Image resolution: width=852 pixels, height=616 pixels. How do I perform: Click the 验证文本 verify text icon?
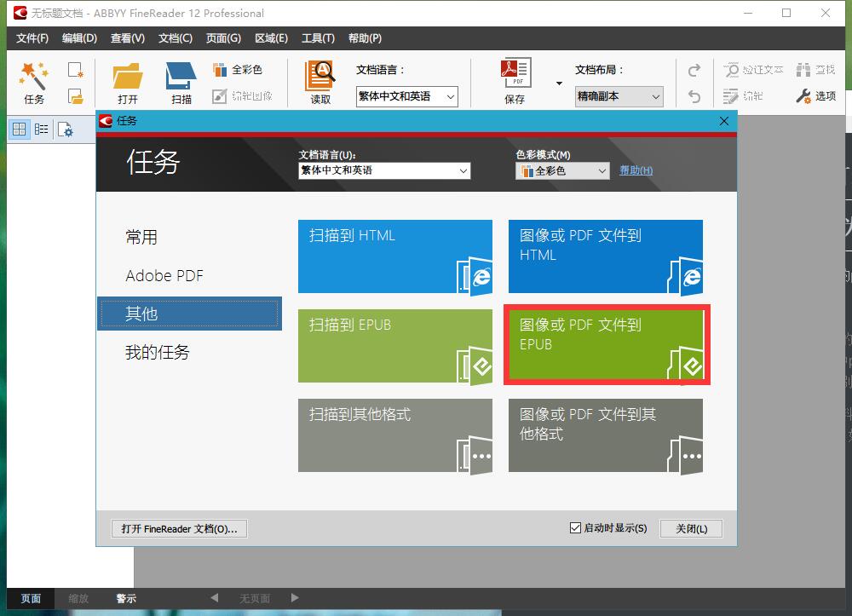click(x=731, y=70)
